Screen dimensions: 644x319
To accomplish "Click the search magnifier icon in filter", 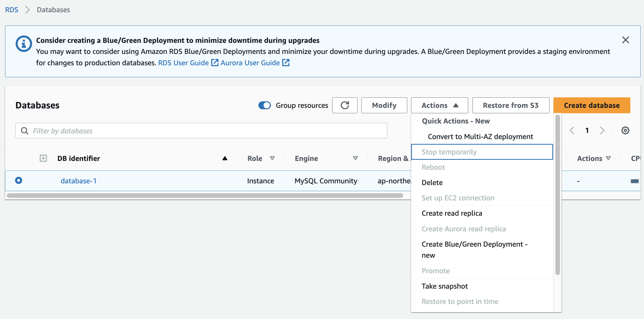I will pyautogui.click(x=25, y=131).
